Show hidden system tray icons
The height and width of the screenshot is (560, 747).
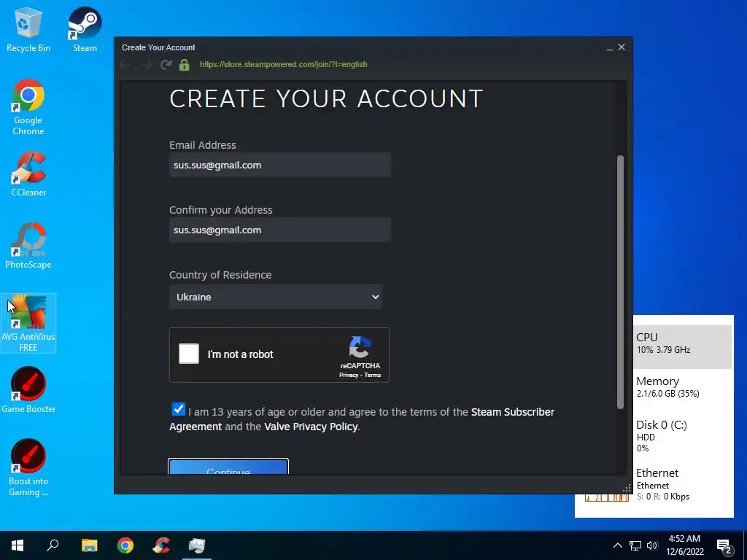pyautogui.click(x=617, y=545)
